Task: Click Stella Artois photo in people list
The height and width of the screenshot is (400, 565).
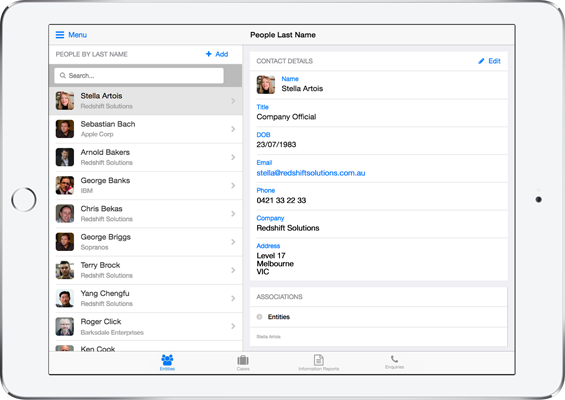Action: tap(65, 101)
